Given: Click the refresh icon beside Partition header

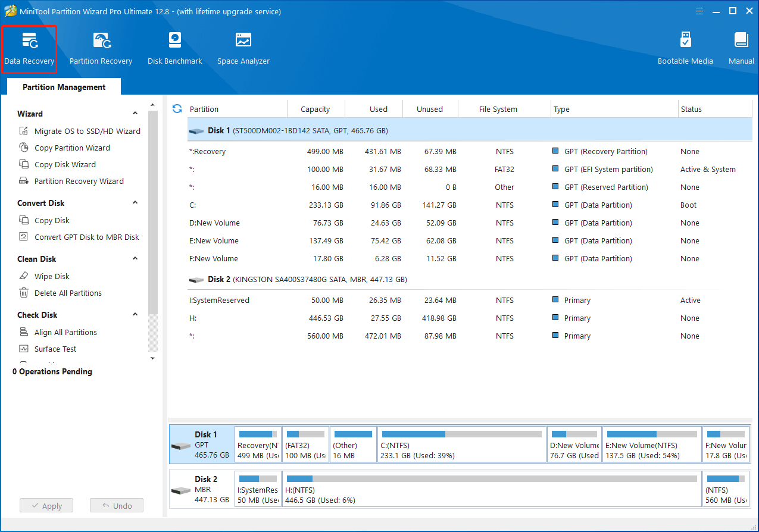Looking at the screenshot, I should tap(177, 108).
